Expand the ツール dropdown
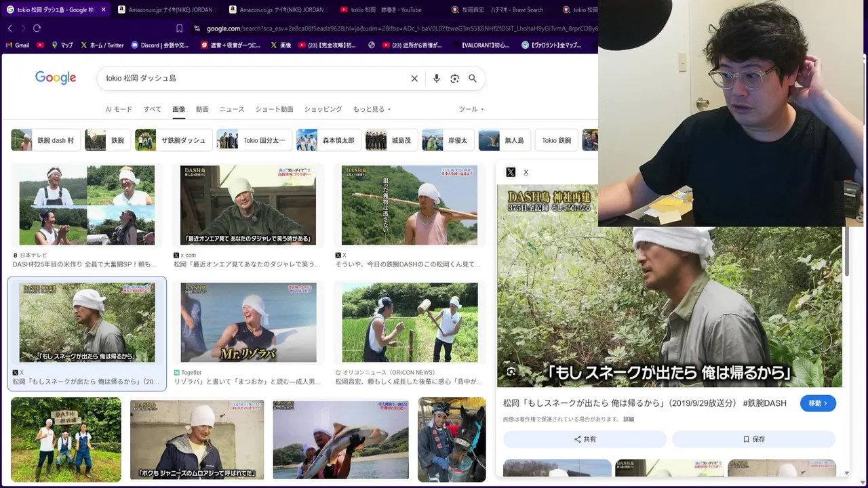 click(471, 109)
